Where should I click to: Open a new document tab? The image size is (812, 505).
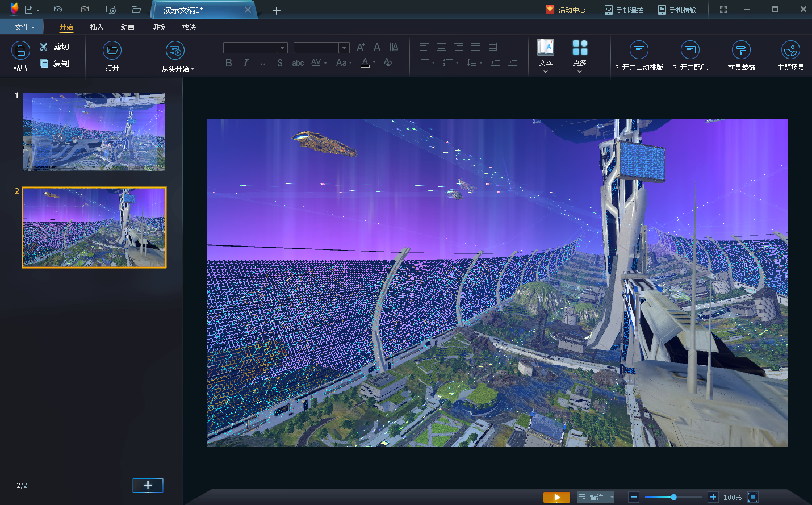(277, 10)
